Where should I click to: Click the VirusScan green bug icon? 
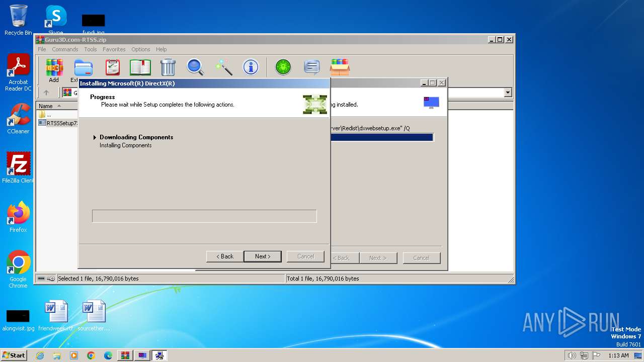pos(283,67)
